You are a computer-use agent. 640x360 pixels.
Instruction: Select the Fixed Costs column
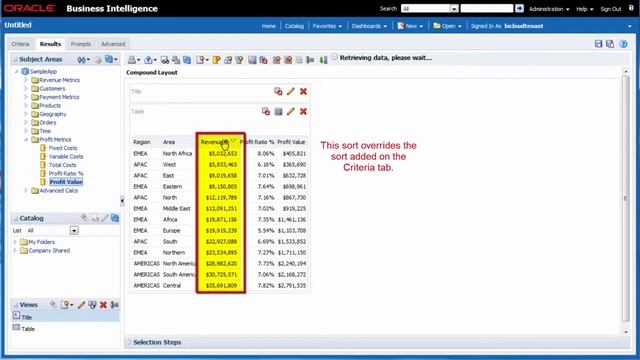pyautogui.click(x=62, y=148)
